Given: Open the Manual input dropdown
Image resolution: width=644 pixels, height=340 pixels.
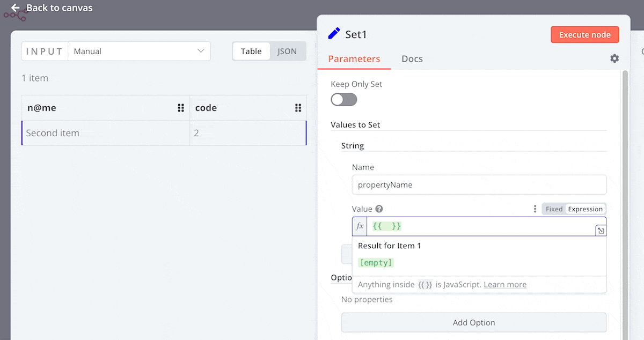Looking at the screenshot, I should (139, 51).
